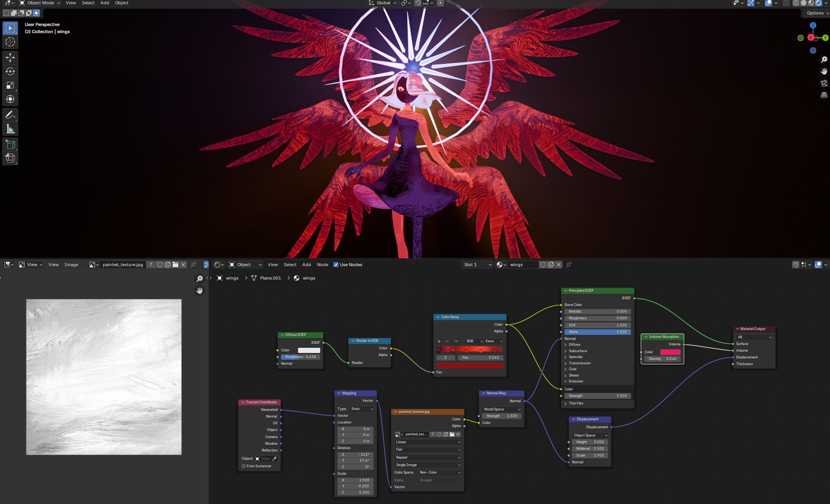Open the Slot 1 material slot dropdown

(x=477, y=265)
